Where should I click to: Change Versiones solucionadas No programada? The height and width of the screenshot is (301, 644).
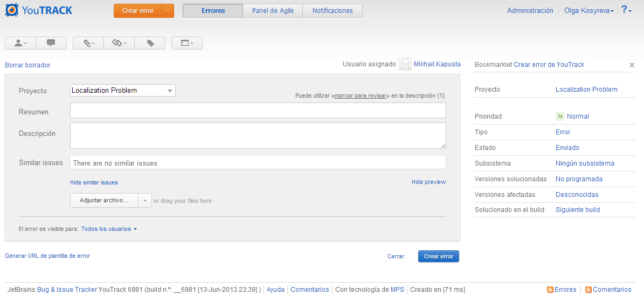(579, 179)
